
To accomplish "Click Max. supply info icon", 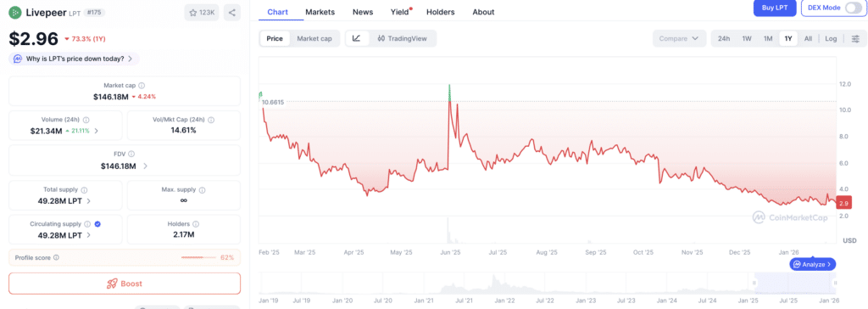I will coord(202,189).
